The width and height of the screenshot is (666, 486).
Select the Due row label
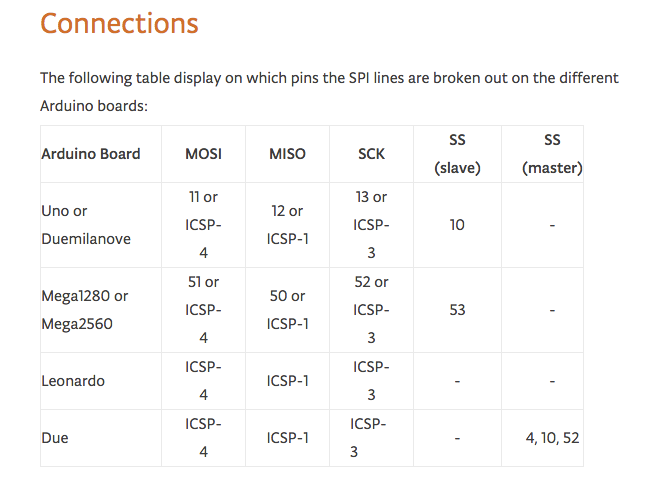point(55,438)
